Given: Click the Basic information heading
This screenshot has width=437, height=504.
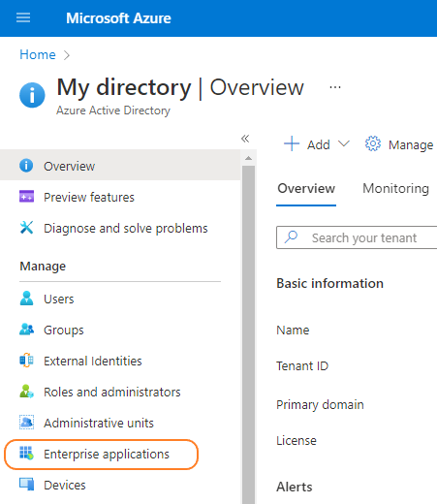Looking at the screenshot, I should [x=329, y=283].
